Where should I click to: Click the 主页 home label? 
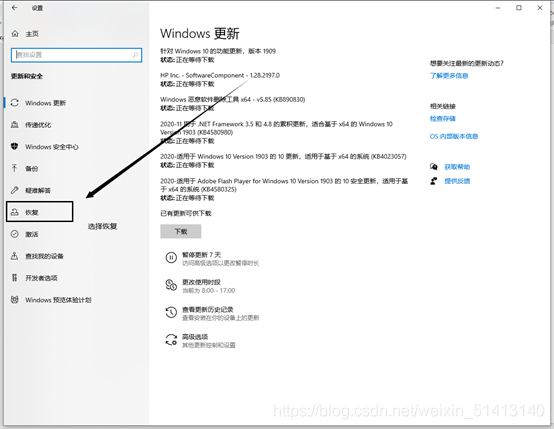32,34
